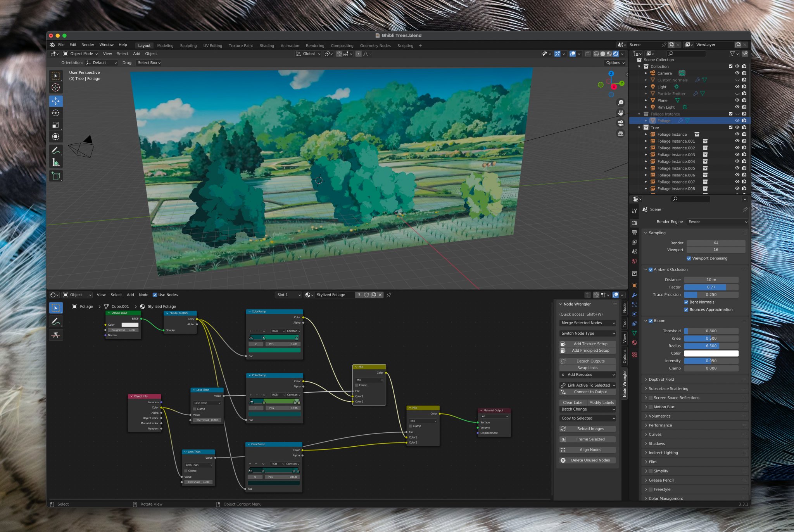This screenshot has width=794, height=532.
Task: Enable Viewport Denoising checkbox
Action: (689, 258)
